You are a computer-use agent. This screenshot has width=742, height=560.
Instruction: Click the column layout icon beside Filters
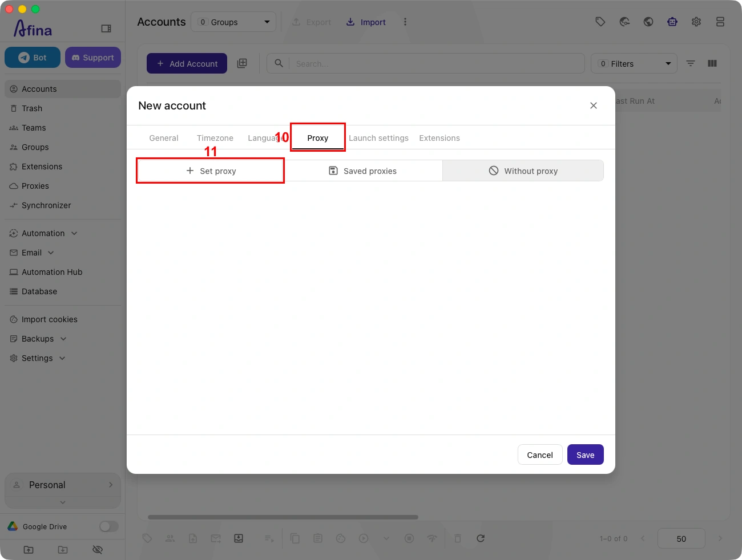[x=712, y=63]
